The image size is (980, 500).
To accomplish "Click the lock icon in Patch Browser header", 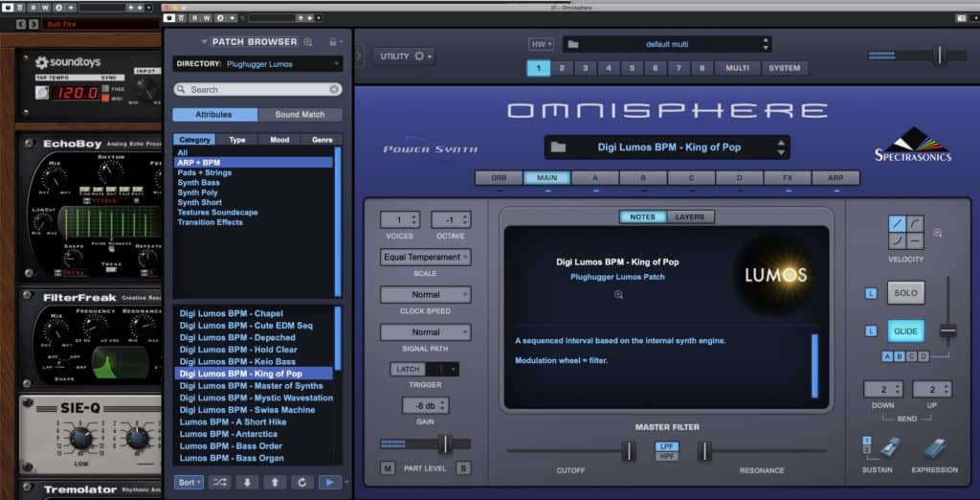I will coord(333,42).
